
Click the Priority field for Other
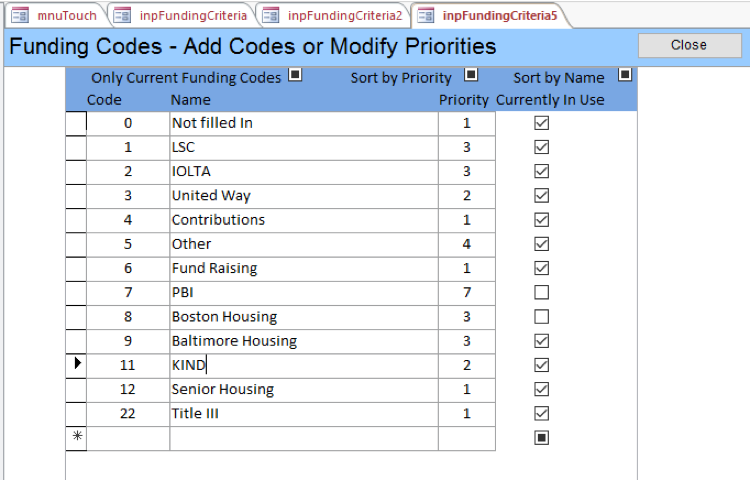click(466, 244)
